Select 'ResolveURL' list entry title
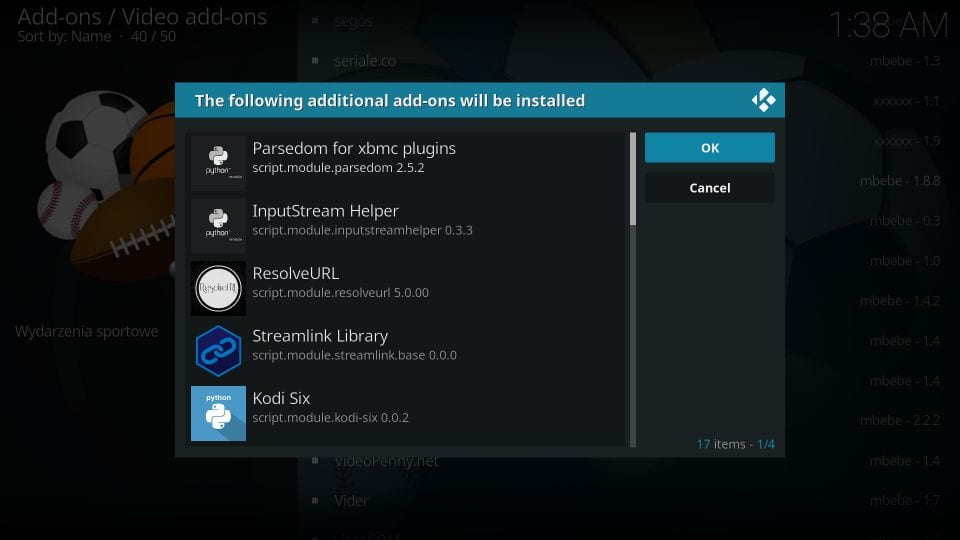960x540 pixels. click(x=296, y=273)
